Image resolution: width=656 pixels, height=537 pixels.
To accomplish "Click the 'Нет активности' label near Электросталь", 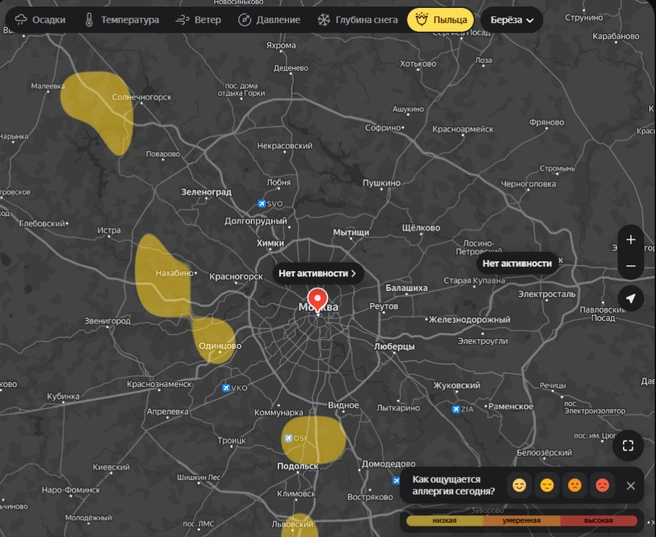I will (x=517, y=263).
